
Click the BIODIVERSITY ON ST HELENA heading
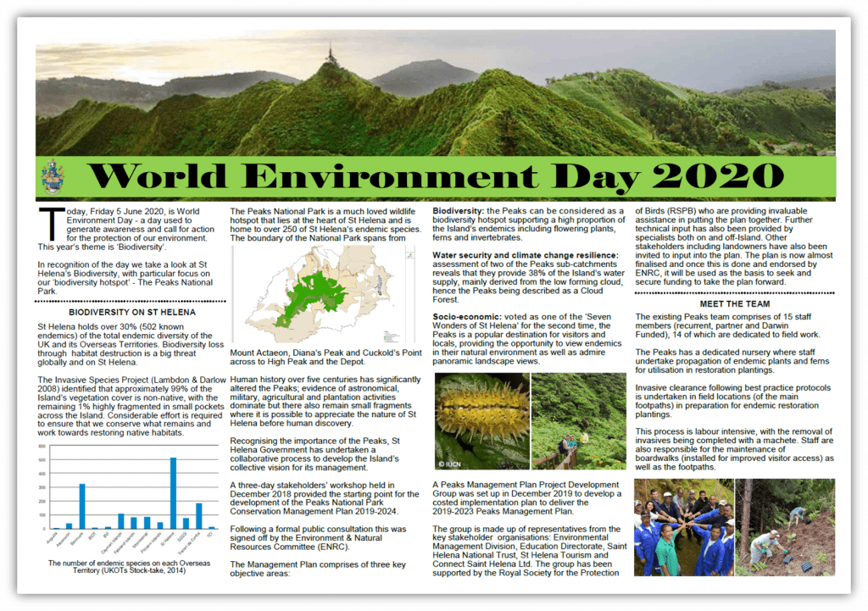click(x=131, y=312)
